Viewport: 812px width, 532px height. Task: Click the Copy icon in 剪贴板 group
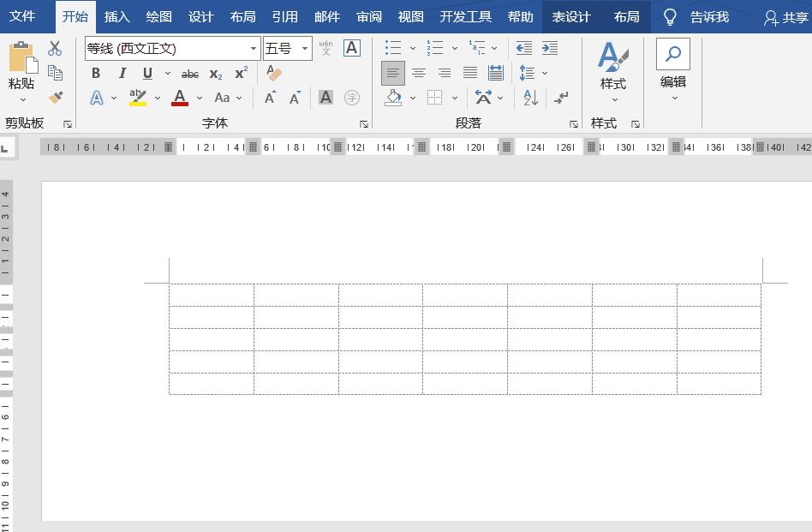pyautogui.click(x=55, y=73)
